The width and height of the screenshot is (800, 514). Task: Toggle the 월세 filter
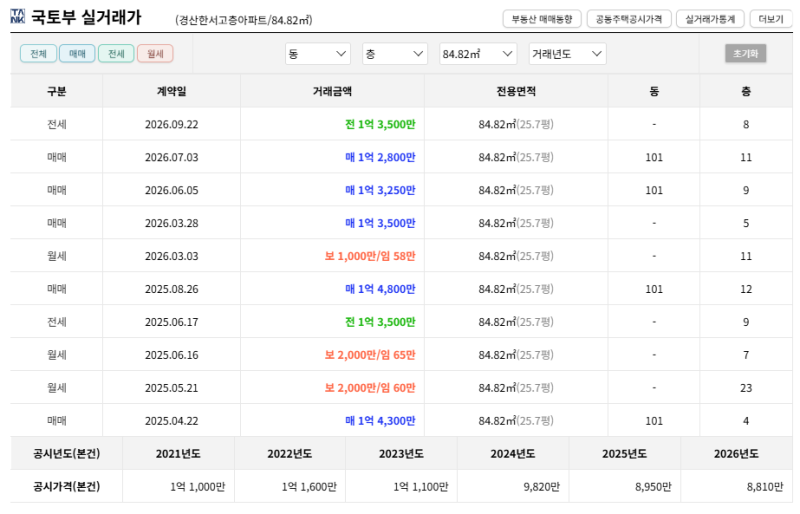point(155,54)
